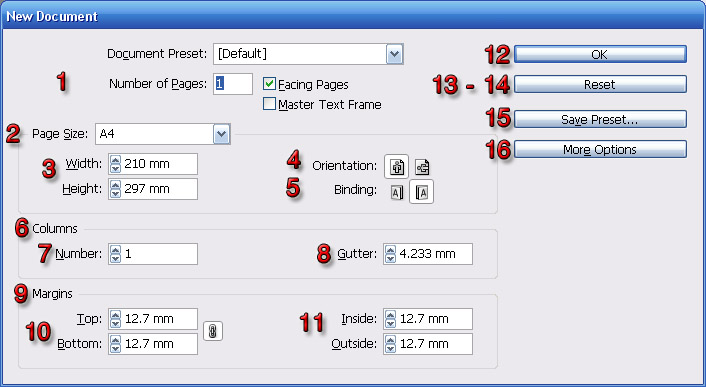Decrease Bottom margin with down arrow
This screenshot has width=706, height=387.
pyautogui.click(x=115, y=348)
